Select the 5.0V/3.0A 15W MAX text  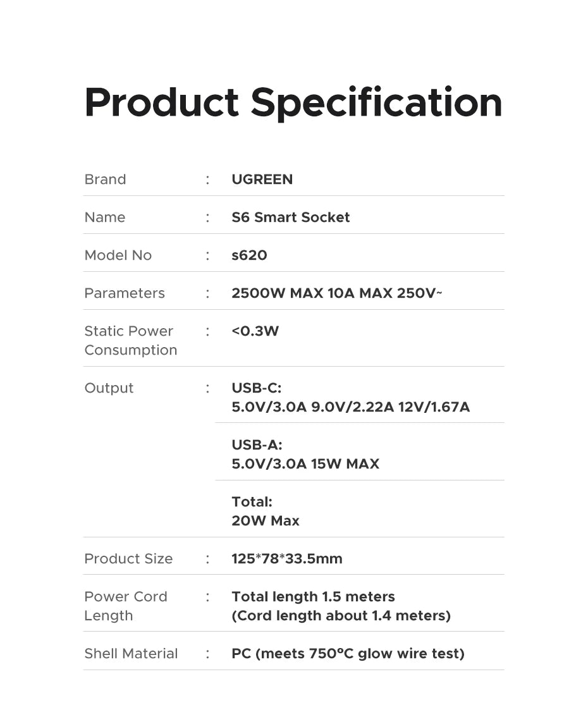(305, 463)
